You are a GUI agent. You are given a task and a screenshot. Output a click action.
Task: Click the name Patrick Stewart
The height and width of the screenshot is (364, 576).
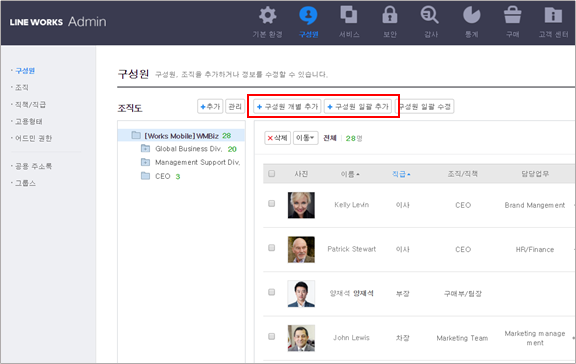pyautogui.click(x=352, y=249)
